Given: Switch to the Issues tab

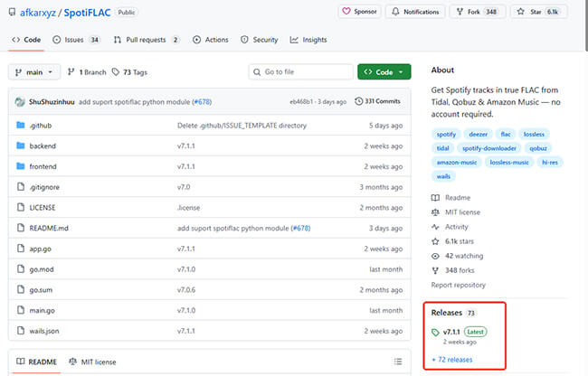Looking at the screenshot, I should point(77,40).
